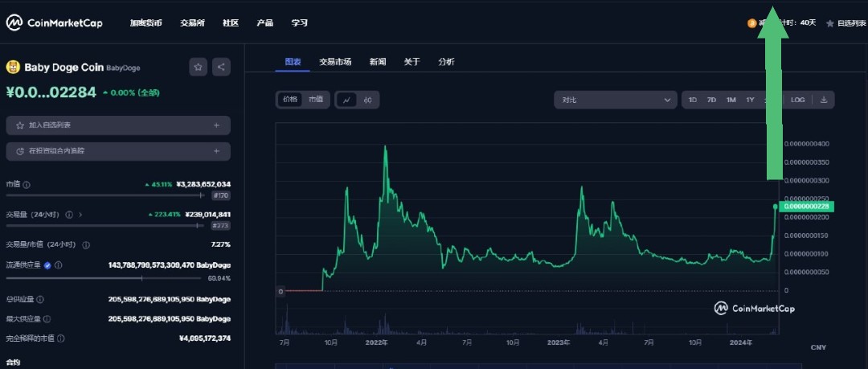Image resolution: width=868 pixels, height=369 pixels.
Task: Click the info icon beside 总供应量
Action: pos(40,300)
